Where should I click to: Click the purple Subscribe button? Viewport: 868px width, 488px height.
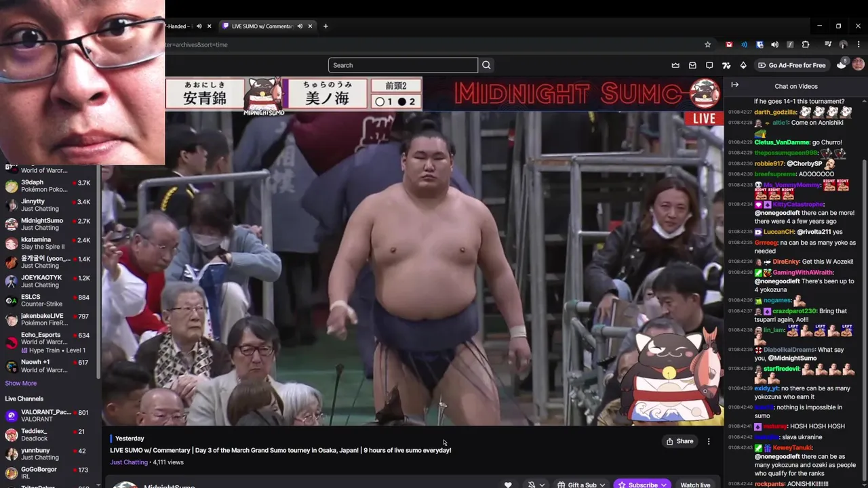tap(642, 485)
